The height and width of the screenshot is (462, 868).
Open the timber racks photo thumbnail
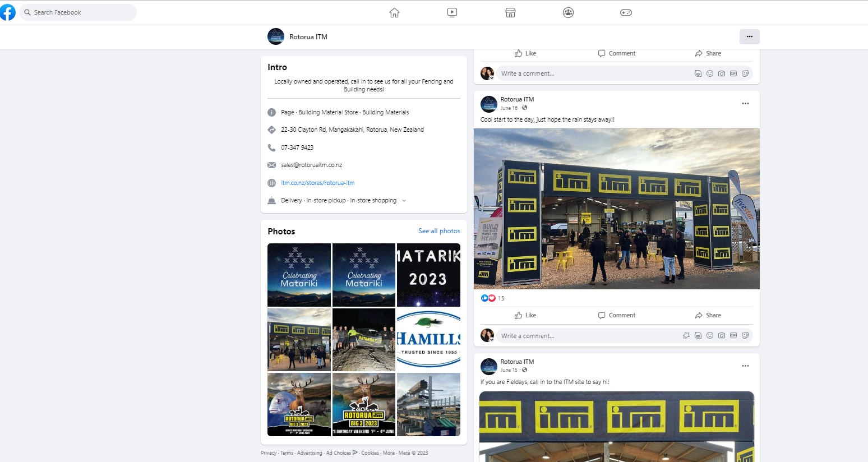pos(428,404)
